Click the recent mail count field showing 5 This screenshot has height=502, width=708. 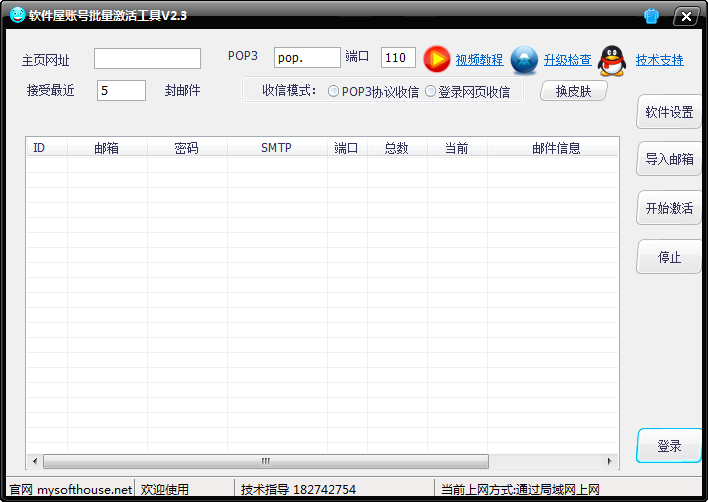121,90
